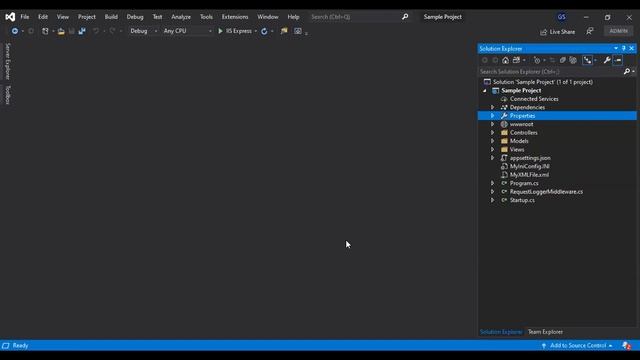
Task: Toggle Preview Selected Items in Solution Explorer
Action: 618,60
